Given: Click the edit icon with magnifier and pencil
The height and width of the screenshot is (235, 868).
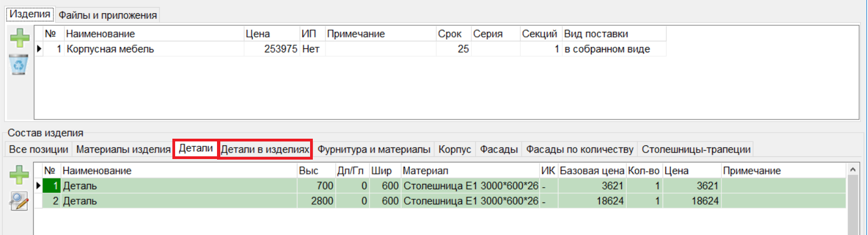Looking at the screenshot, I should tap(19, 201).
